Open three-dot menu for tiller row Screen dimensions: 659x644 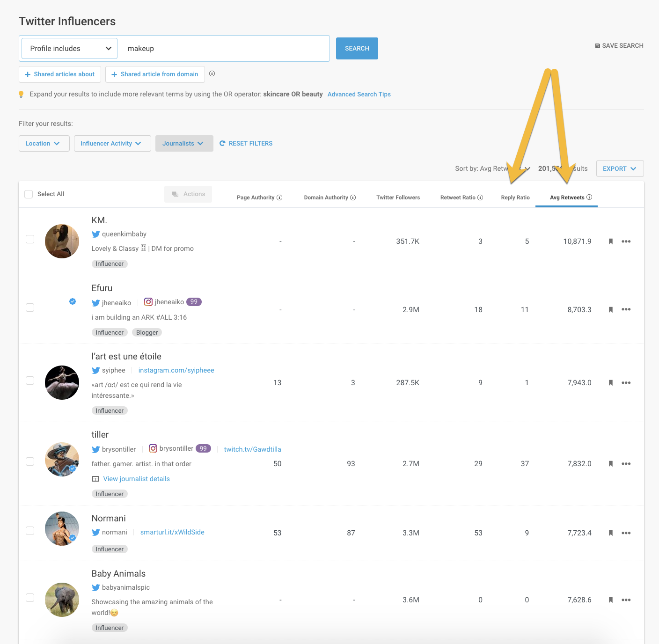[626, 464]
